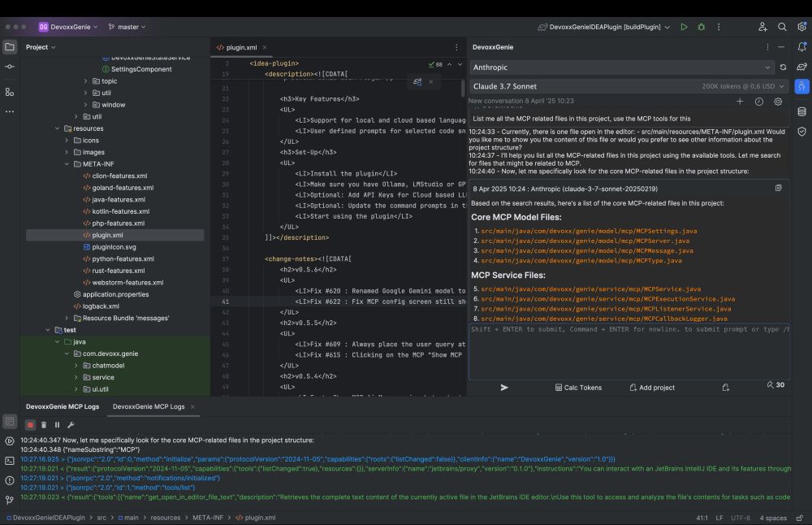Open conversation history clock icon
812x525 pixels.
click(x=758, y=102)
